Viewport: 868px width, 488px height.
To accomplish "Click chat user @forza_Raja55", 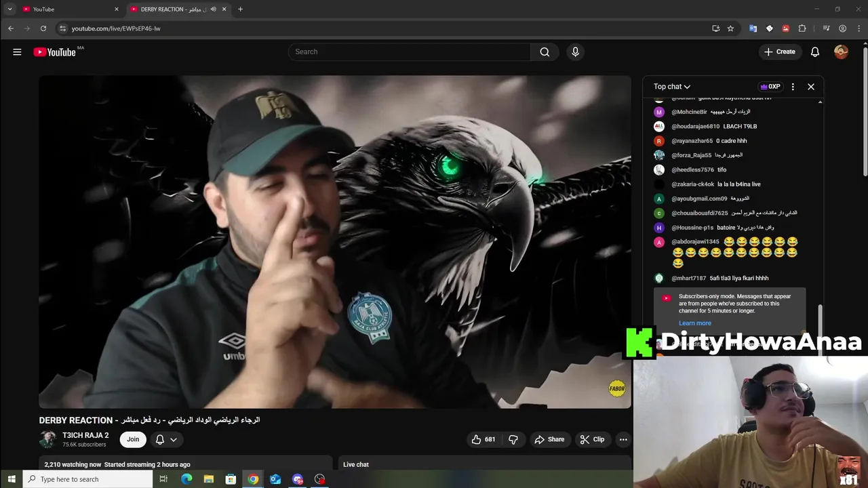I will 692,155.
